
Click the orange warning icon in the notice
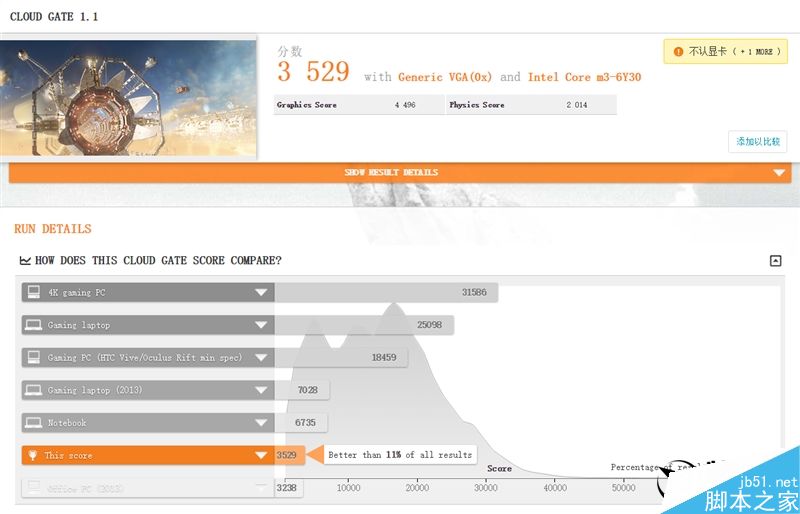(x=678, y=52)
